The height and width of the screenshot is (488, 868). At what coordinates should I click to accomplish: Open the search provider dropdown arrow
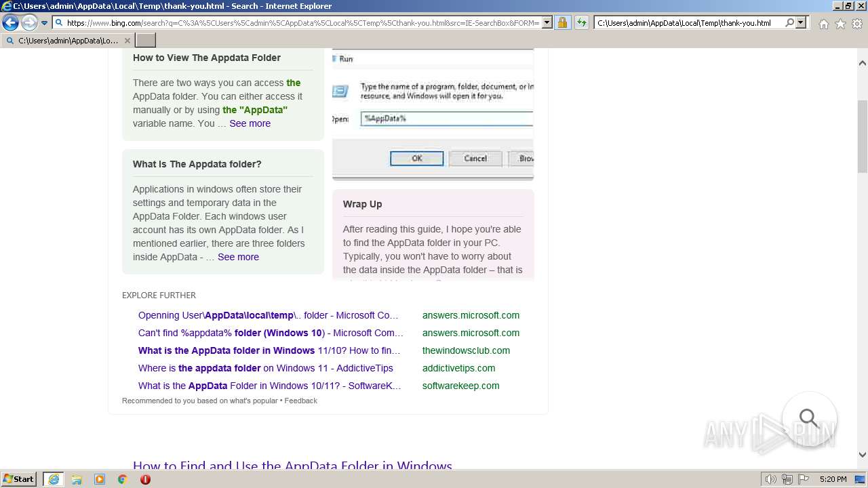point(801,22)
